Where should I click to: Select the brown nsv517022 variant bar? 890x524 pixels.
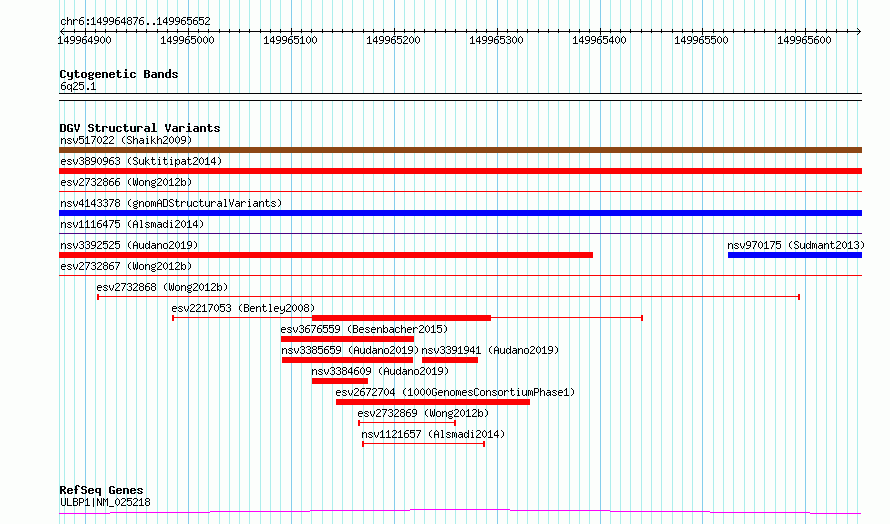(460, 150)
